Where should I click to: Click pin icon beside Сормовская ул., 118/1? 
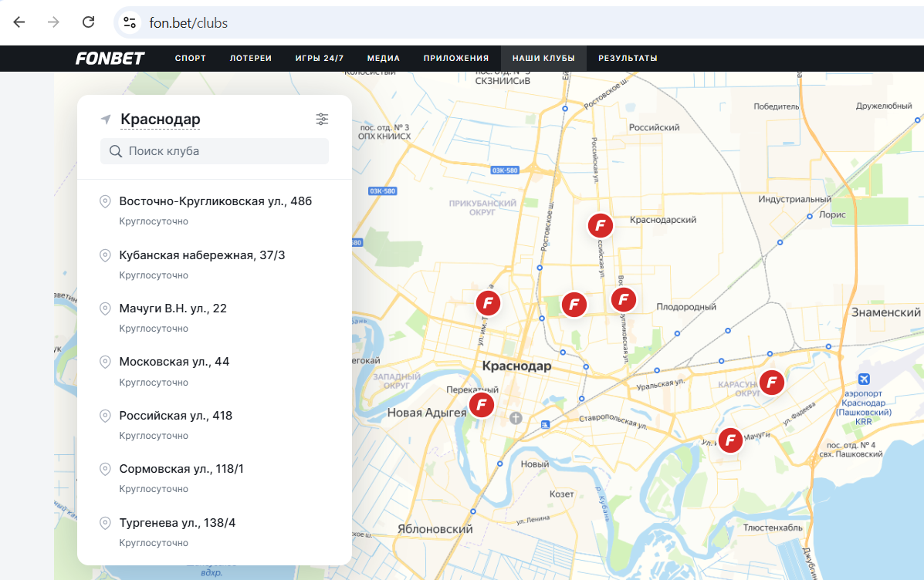(x=105, y=469)
